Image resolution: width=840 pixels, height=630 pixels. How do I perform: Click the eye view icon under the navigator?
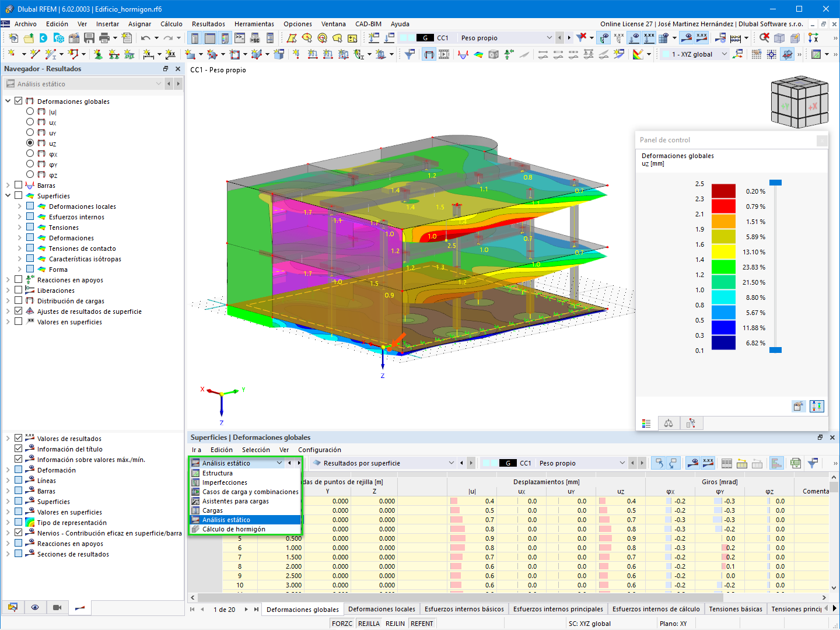35,607
